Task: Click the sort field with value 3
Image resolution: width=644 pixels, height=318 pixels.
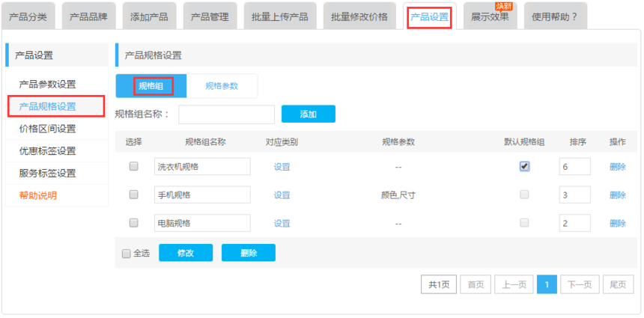Action: pos(575,195)
